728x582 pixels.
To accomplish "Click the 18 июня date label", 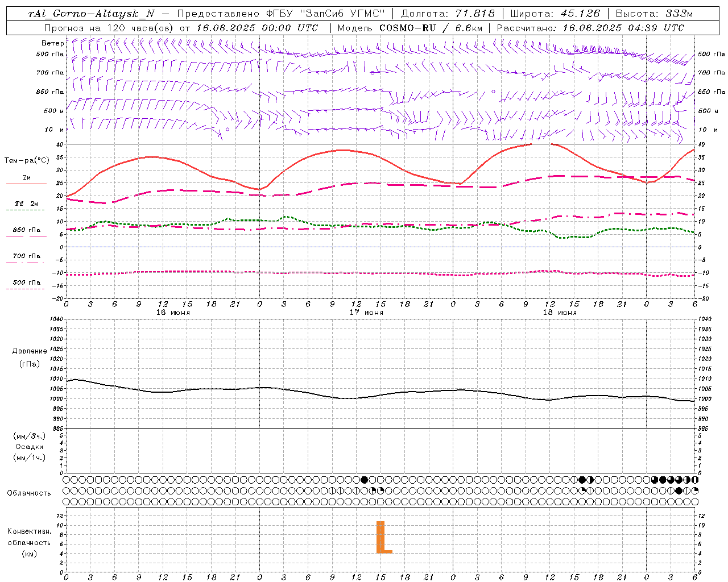I will tap(560, 313).
